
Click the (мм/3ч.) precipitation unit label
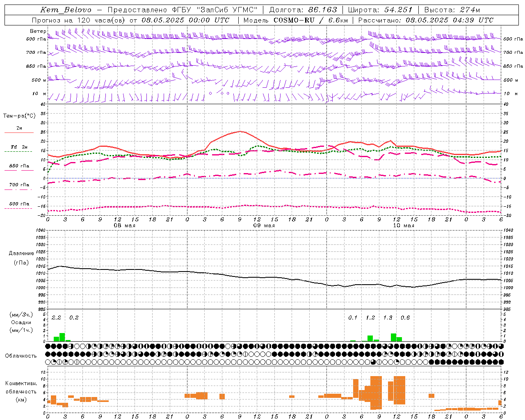click(21, 315)
